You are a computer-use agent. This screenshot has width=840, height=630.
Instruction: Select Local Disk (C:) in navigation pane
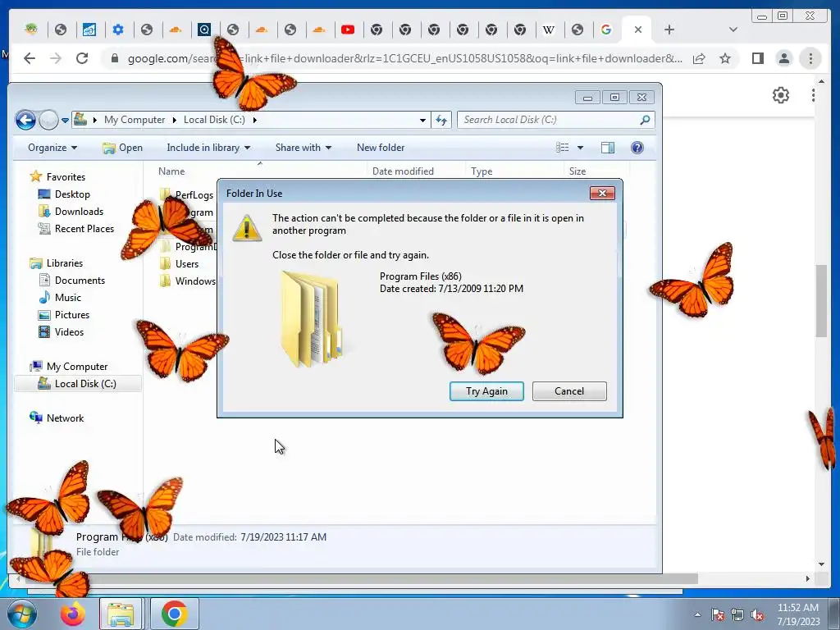77,384
